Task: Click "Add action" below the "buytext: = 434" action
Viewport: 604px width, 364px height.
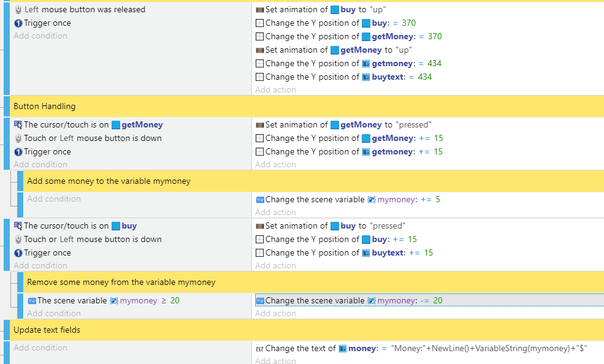Action: 275,90
